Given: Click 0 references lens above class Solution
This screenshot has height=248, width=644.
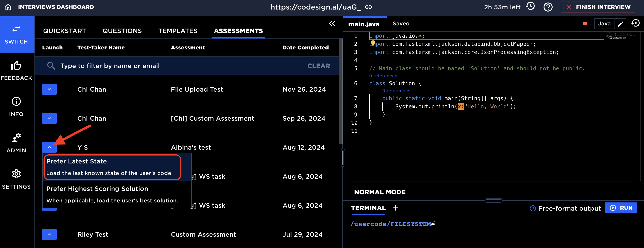Looking at the screenshot, I should pos(383,75).
